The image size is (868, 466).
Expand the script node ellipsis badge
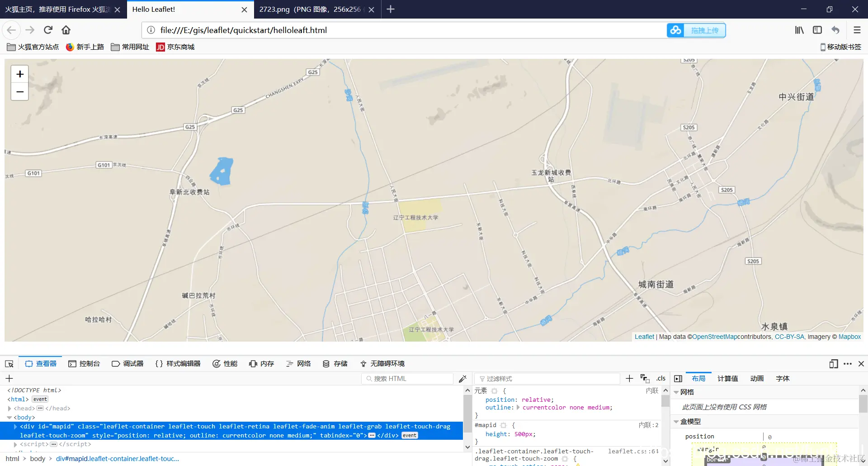click(x=54, y=444)
